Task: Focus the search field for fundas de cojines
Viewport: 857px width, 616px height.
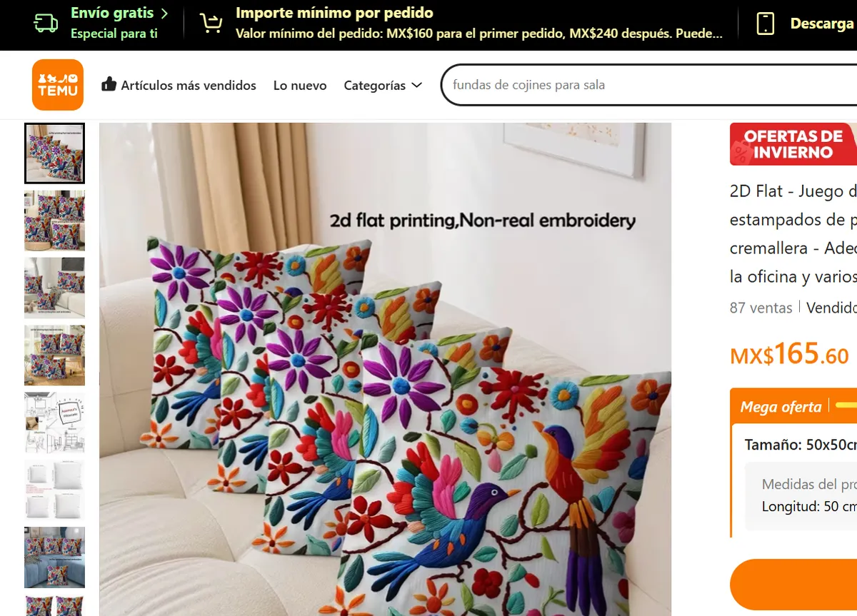Action: [x=648, y=85]
